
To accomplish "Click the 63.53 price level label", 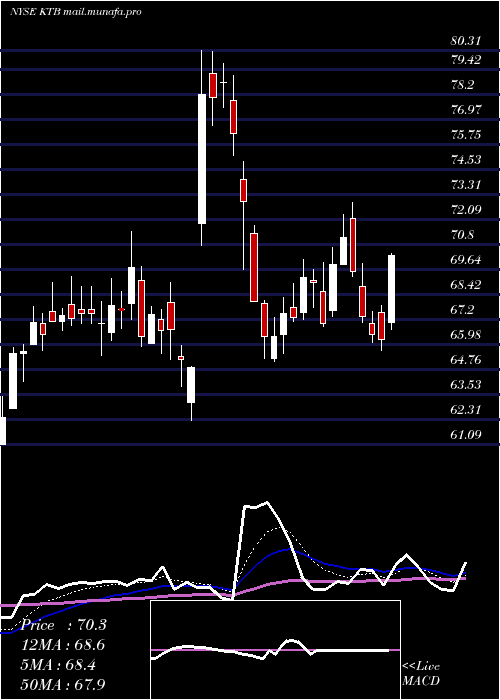I will click(x=466, y=385).
